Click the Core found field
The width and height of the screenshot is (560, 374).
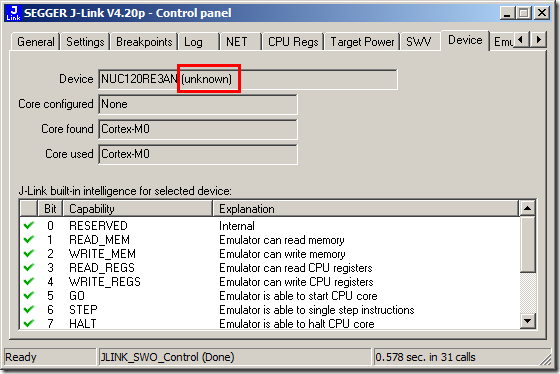point(198,129)
